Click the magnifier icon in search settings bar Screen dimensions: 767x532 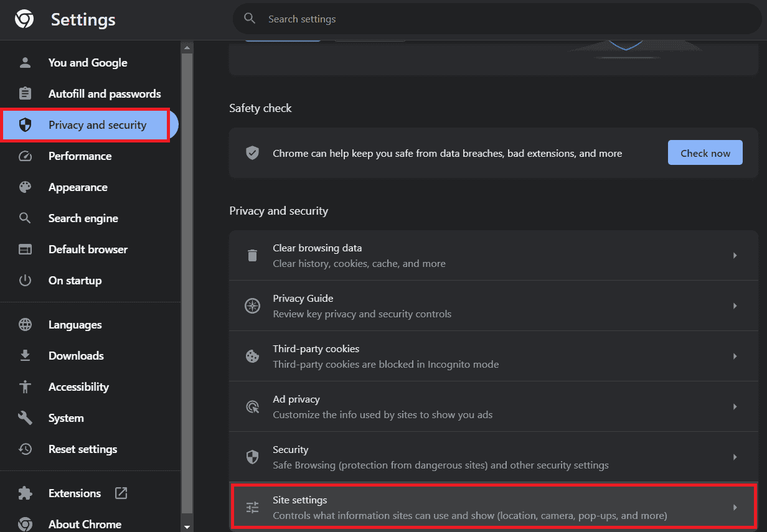click(250, 19)
